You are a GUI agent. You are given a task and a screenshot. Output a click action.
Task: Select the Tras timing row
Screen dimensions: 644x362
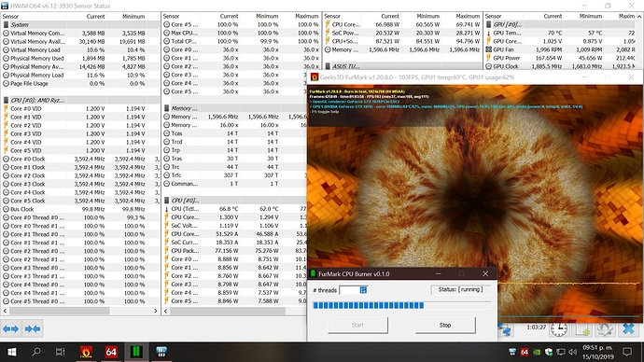234,159
